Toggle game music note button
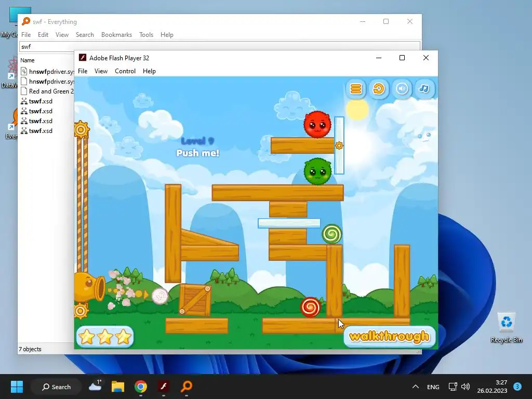The width and height of the screenshot is (532, 399). 424,89
